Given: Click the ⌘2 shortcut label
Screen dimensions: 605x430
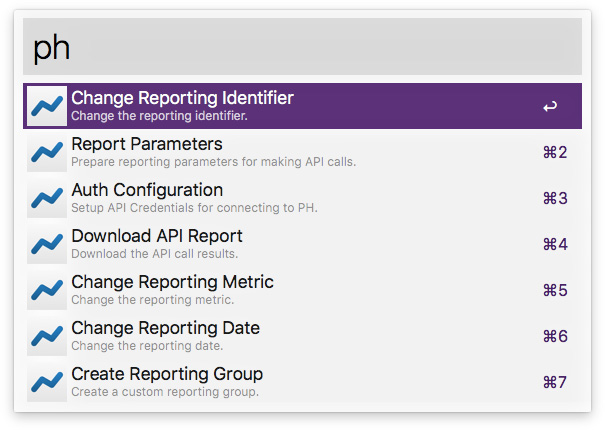Looking at the screenshot, I should pos(554,153).
